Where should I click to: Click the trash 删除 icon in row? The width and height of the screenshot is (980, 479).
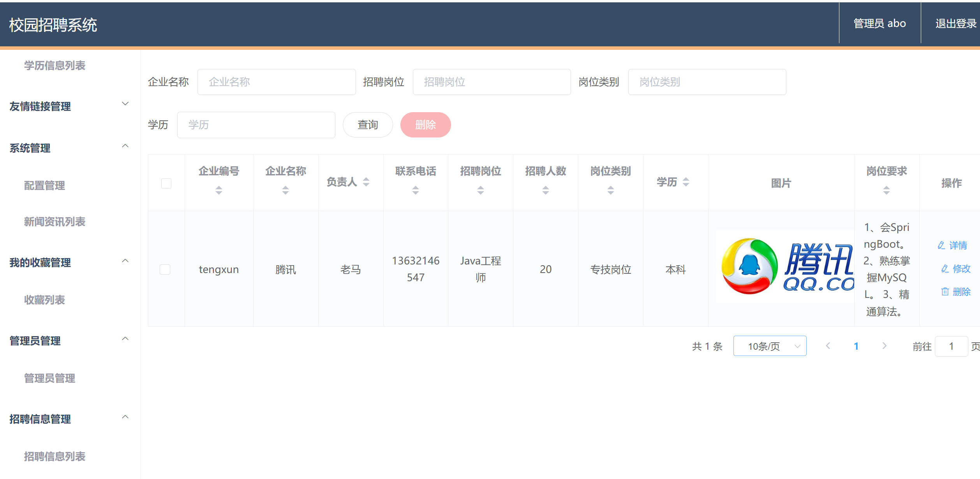point(945,292)
